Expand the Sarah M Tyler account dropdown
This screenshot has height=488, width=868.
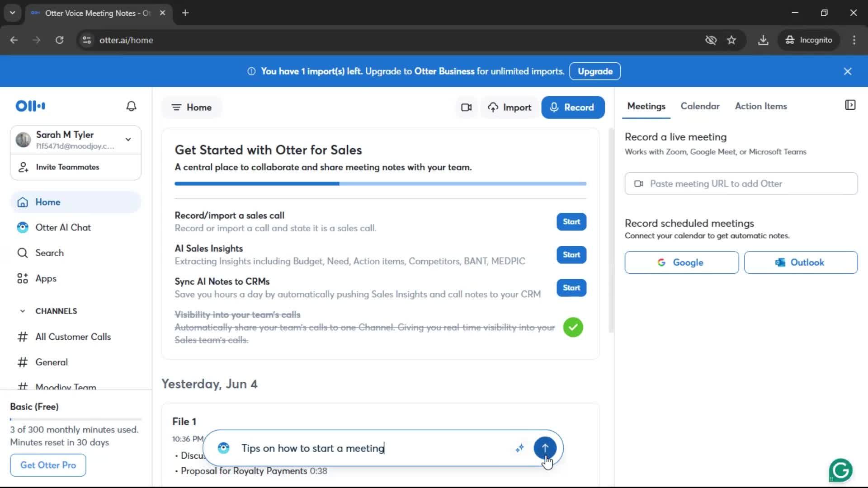(128, 140)
